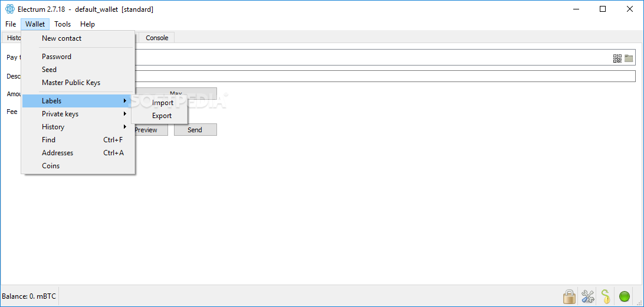Viewport: 644px width, 307px height.
Task: Click the seed icon in status bar
Action: [x=606, y=296]
